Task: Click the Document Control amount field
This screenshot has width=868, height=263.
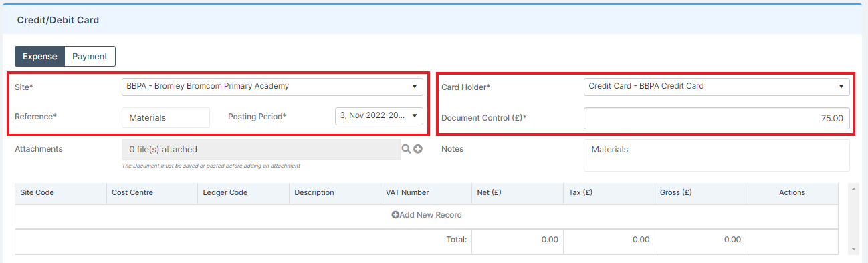Action: [x=717, y=118]
